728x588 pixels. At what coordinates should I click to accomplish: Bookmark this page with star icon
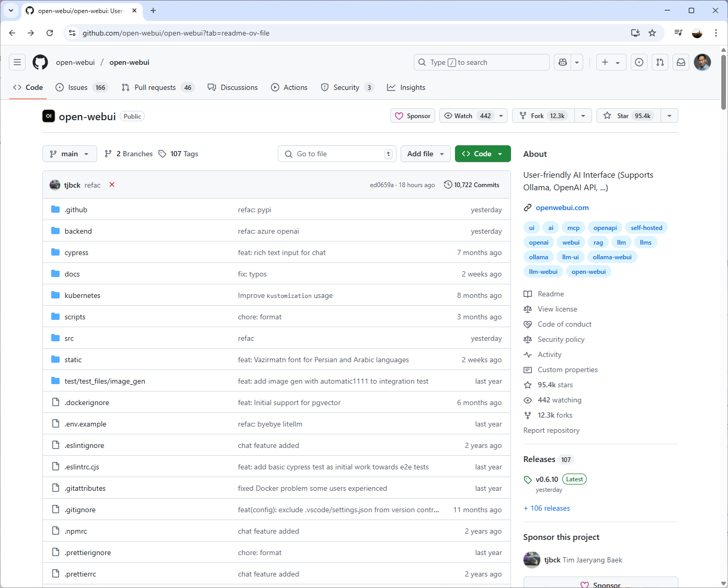[x=652, y=33]
